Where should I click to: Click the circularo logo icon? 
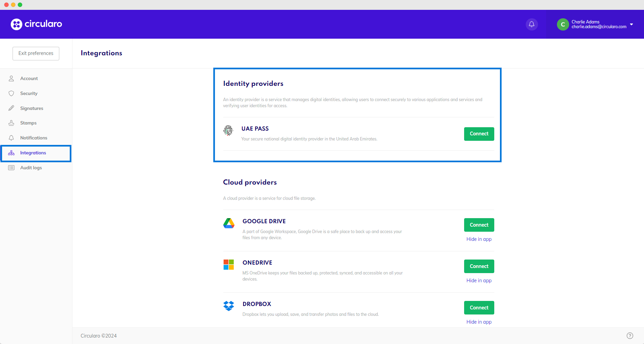[16, 24]
